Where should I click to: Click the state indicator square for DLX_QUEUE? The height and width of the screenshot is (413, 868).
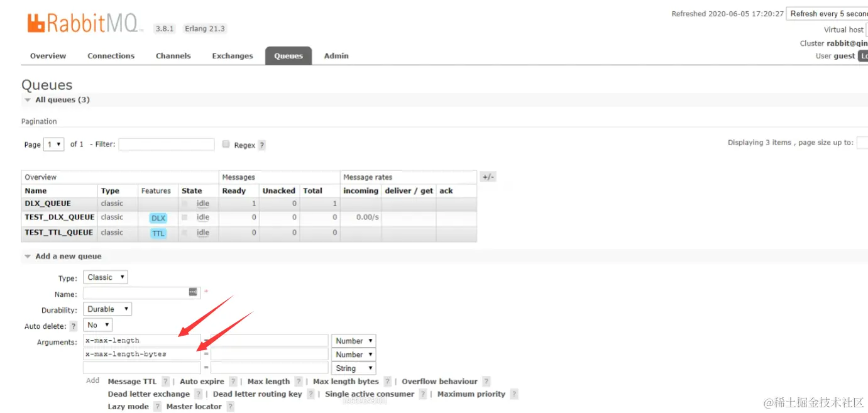coord(185,204)
